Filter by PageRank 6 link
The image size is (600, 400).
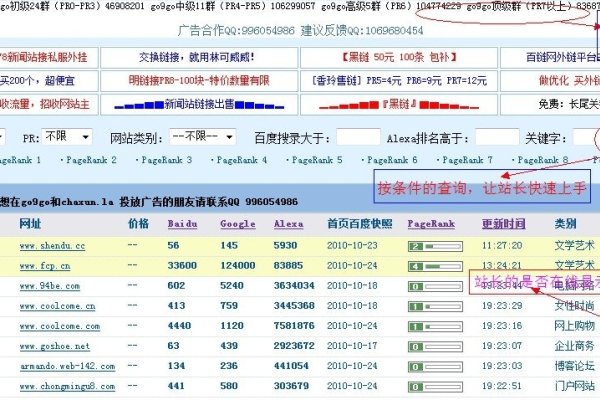(x=392, y=160)
